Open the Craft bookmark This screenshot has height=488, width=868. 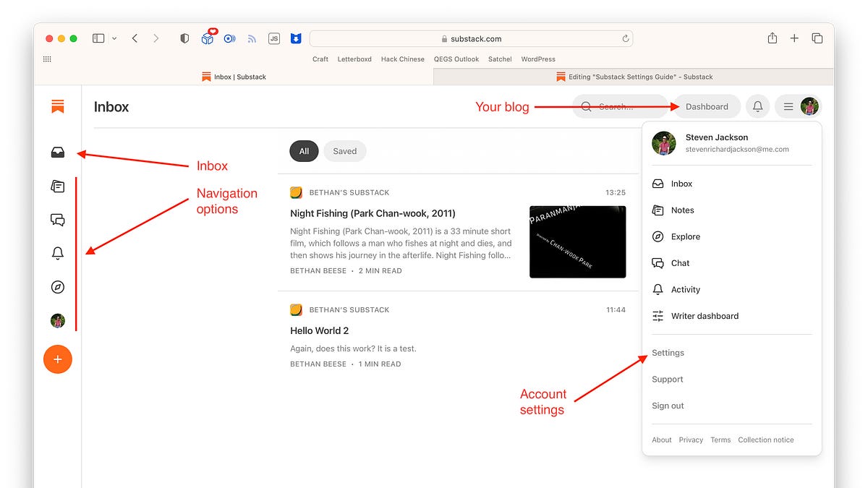(x=320, y=59)
